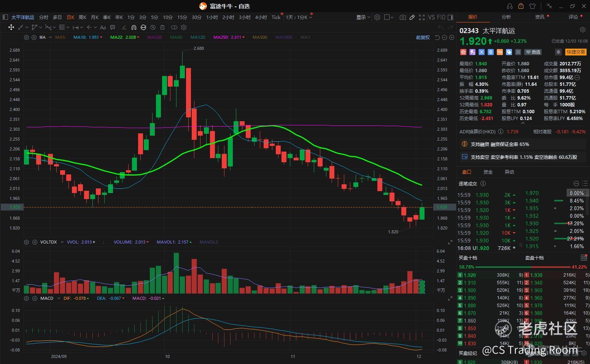Click bid level 1 price 1.920 row
The height and width of the screenshot is (364, 590).
[490, 275]
